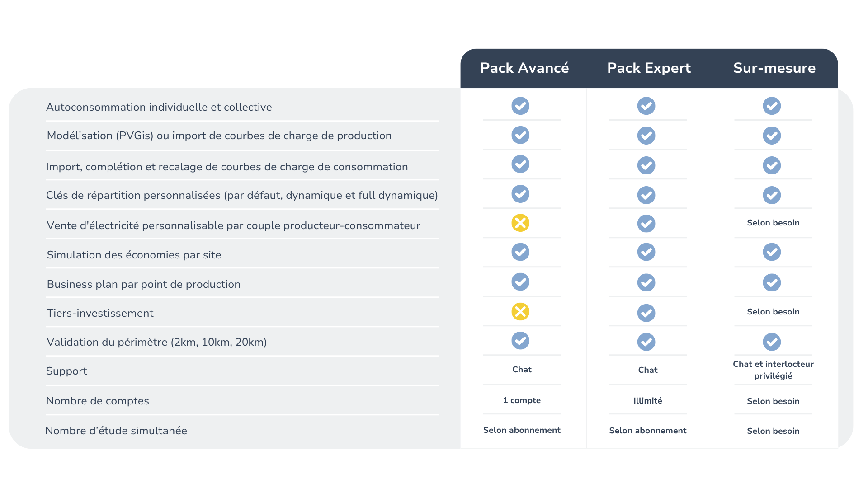Click Pack Avancé yellow cross for Tiers-investissement
Screen dimensions: 868x488
(520, 311)
